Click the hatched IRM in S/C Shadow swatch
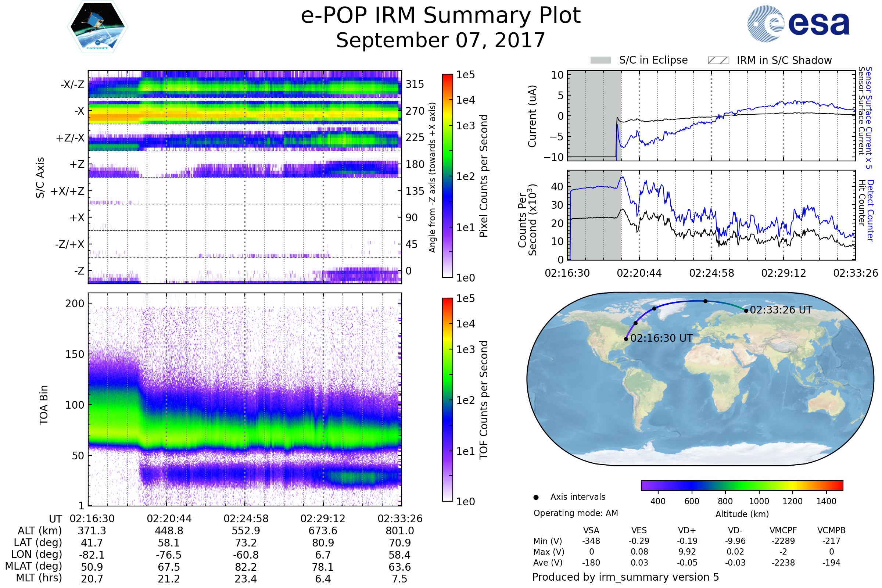 point(718,60)
